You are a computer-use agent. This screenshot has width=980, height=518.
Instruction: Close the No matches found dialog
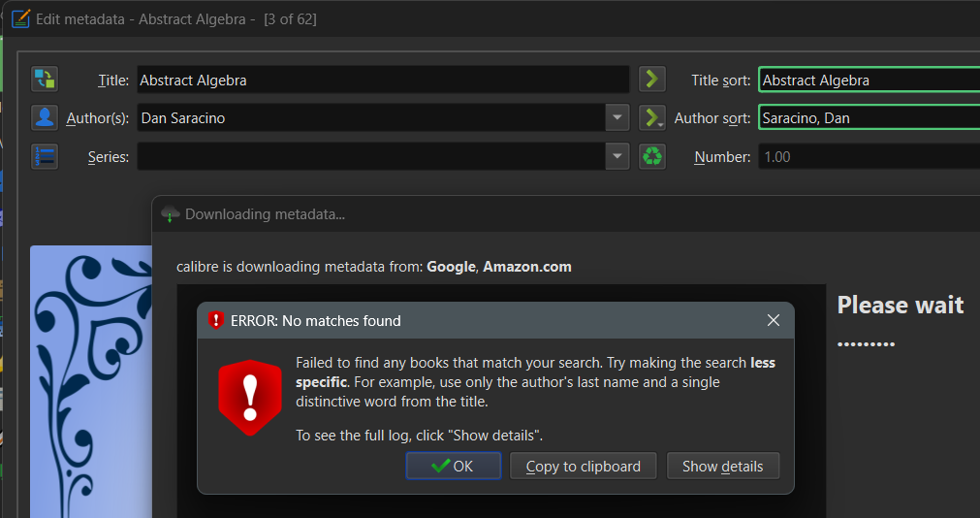coord(773,320)
